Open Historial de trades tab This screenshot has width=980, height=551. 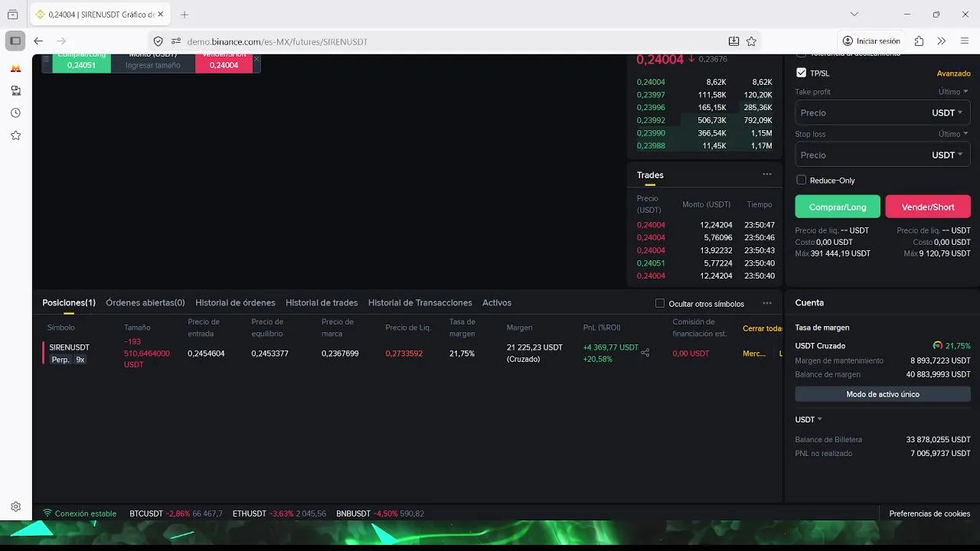pyautogui.click(x=322, y=303)
